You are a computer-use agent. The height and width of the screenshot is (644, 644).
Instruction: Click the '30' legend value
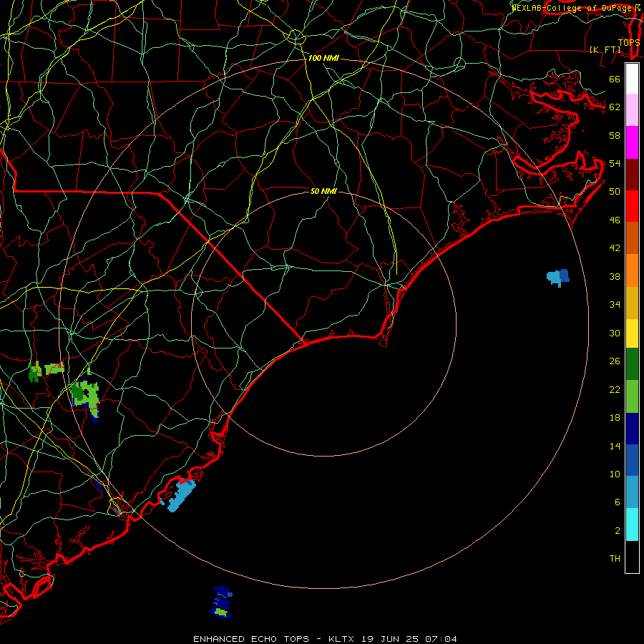tap(615, 333)
